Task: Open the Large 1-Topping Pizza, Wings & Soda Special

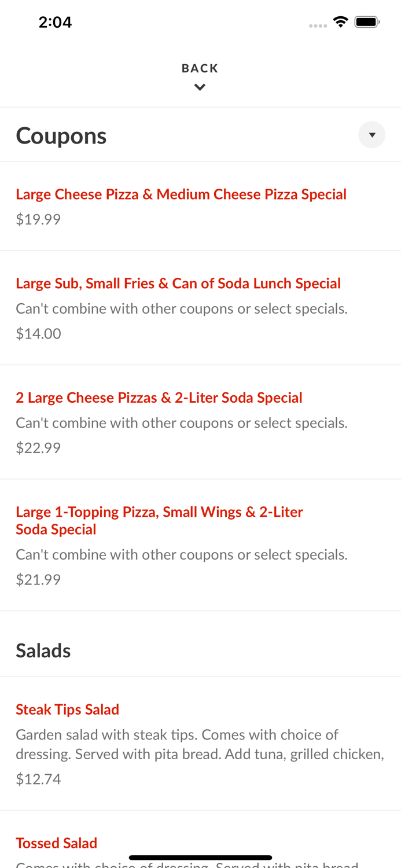Action: [x=159, y=520]
